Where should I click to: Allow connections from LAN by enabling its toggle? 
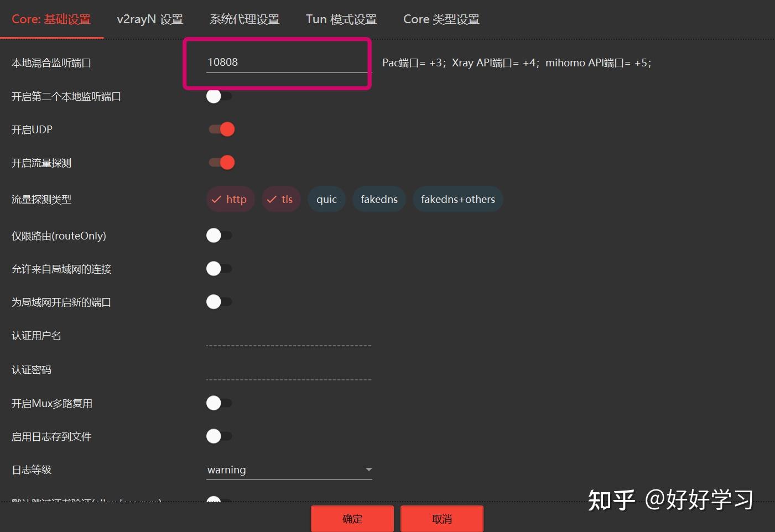(x=220, y=268)
